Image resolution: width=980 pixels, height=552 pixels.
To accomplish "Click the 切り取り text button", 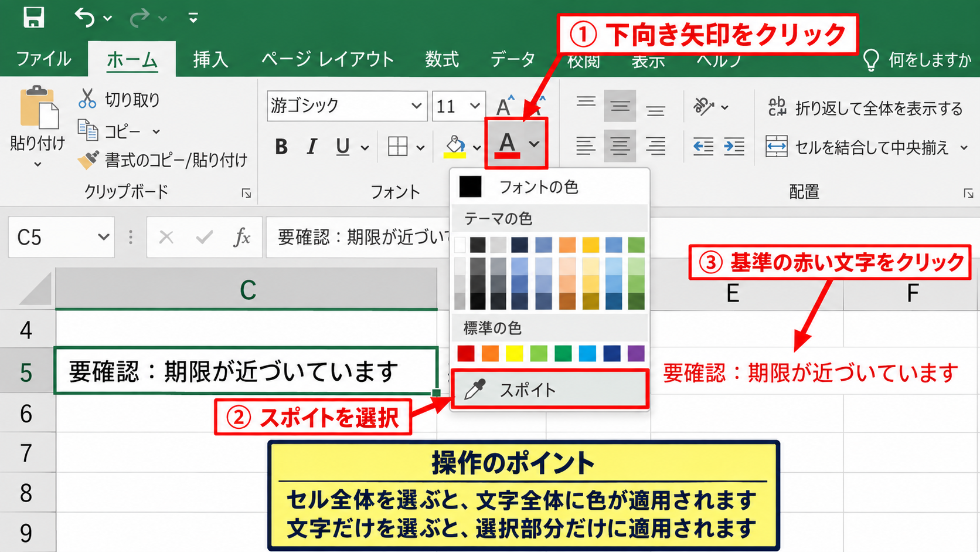I will click(x=132, y=100).
